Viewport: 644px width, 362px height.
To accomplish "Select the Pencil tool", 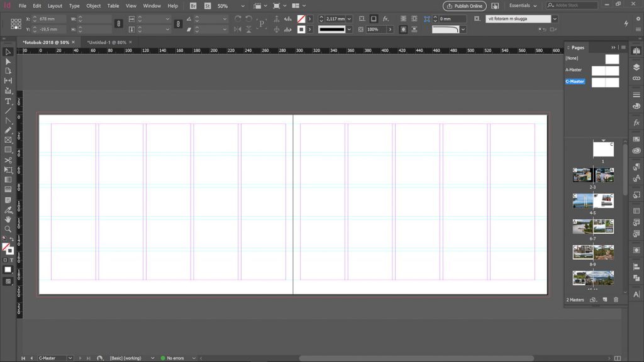I will point(8,130).
